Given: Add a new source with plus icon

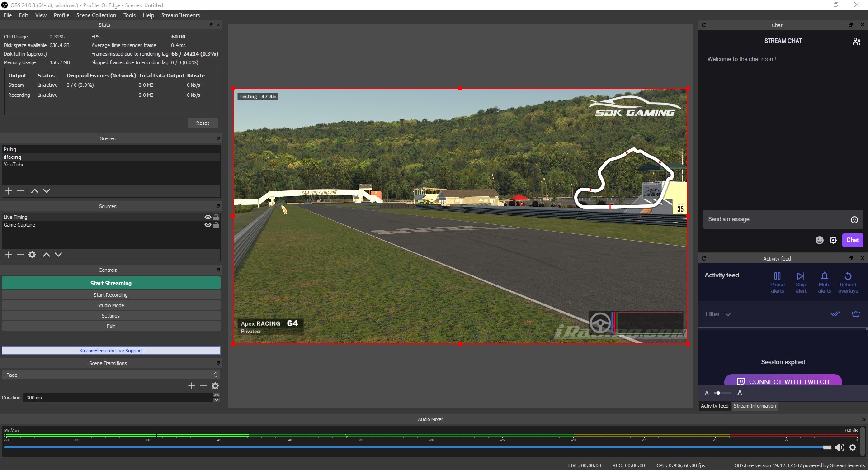Looking at the screenshot, I should [8, 255].
